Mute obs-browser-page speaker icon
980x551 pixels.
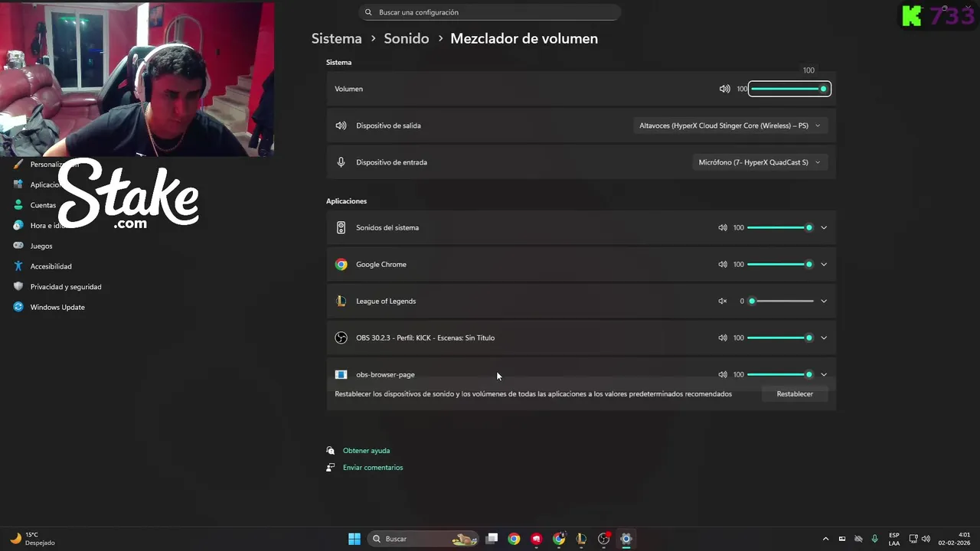click(722, 374)
